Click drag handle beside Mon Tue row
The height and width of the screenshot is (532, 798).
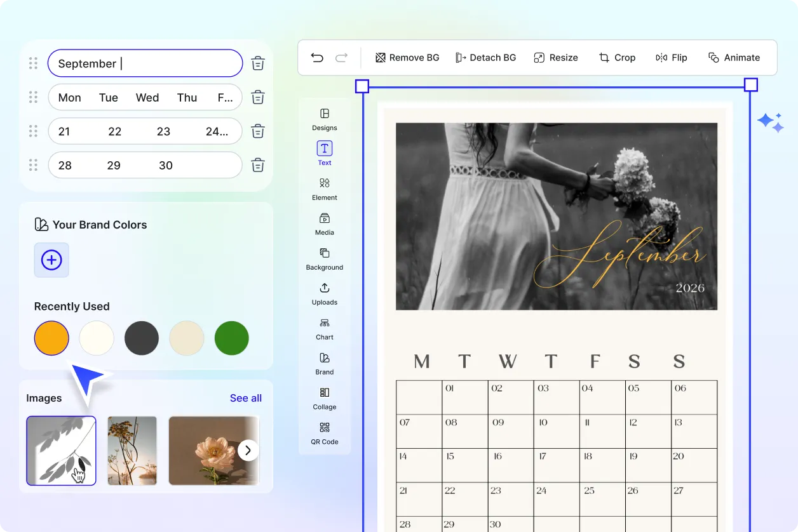[34, 97]
